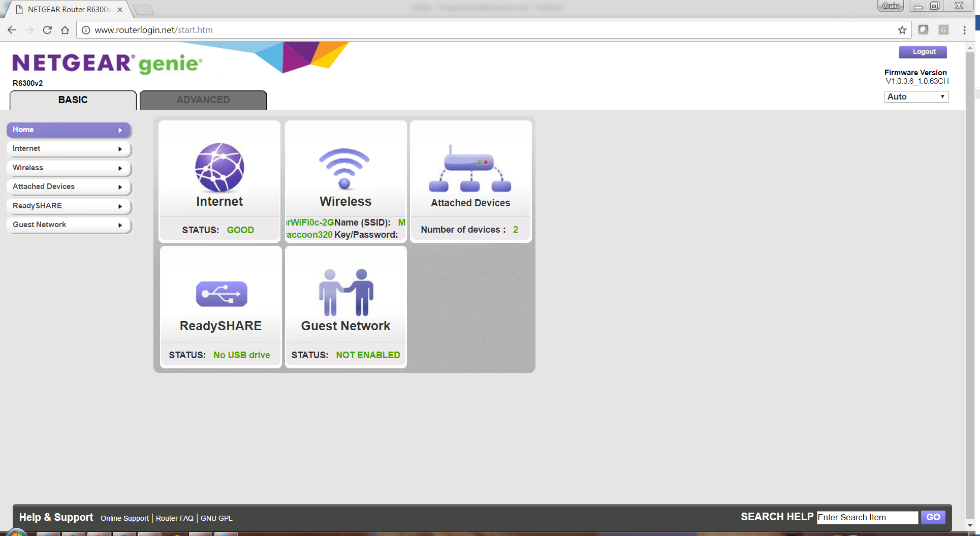
Task: Expand the Internet menu arrow
Action: coord(120,149)
